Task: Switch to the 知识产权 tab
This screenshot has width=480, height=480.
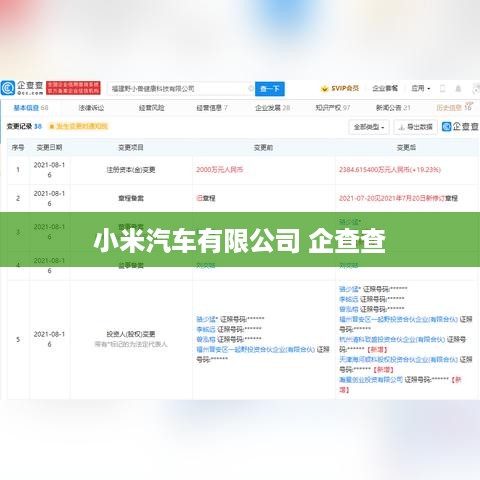Action: click(x=333, y=108)
